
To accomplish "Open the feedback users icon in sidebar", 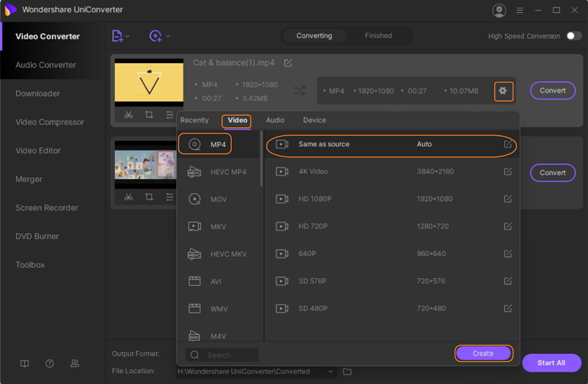I will point(75,363).
